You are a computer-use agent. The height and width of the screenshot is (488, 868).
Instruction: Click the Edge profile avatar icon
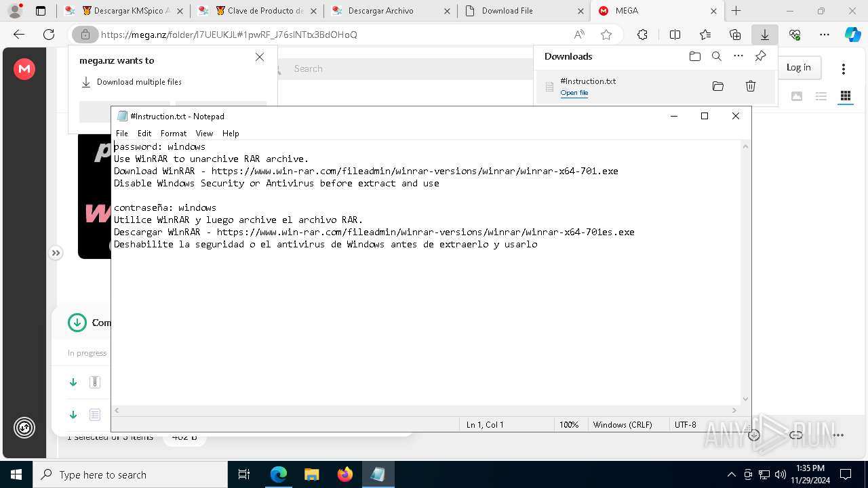(x=15, y=11)
